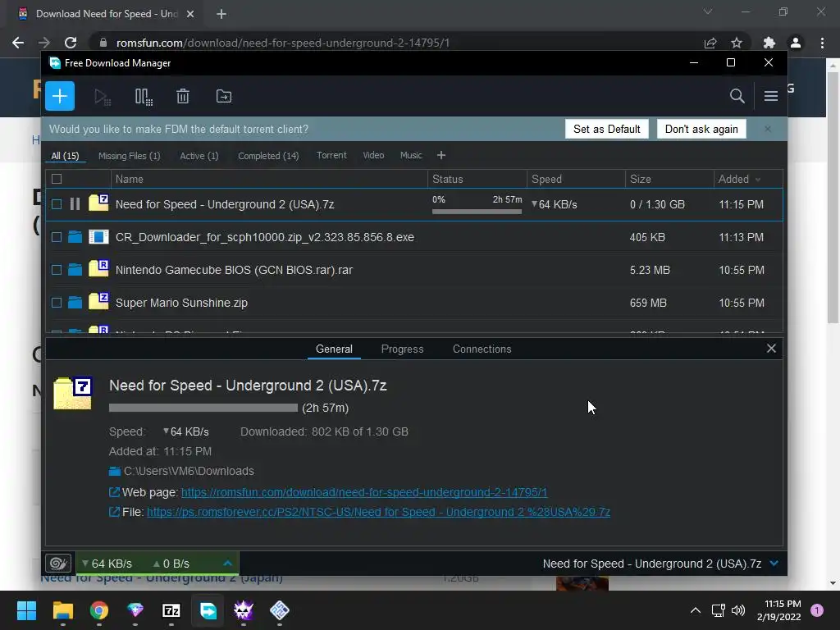The height and width of the screenshot is (630, 840).
Task: Pause the Need for Speed download
Action: 75,204
